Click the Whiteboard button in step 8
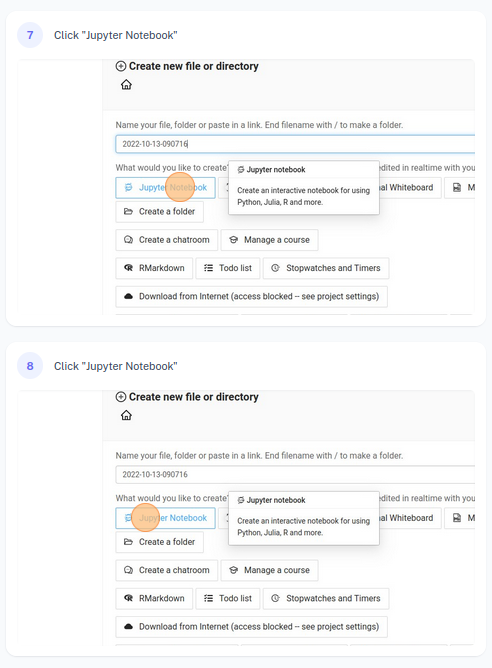This screenshot has height=668, width=492. point(410,518)
